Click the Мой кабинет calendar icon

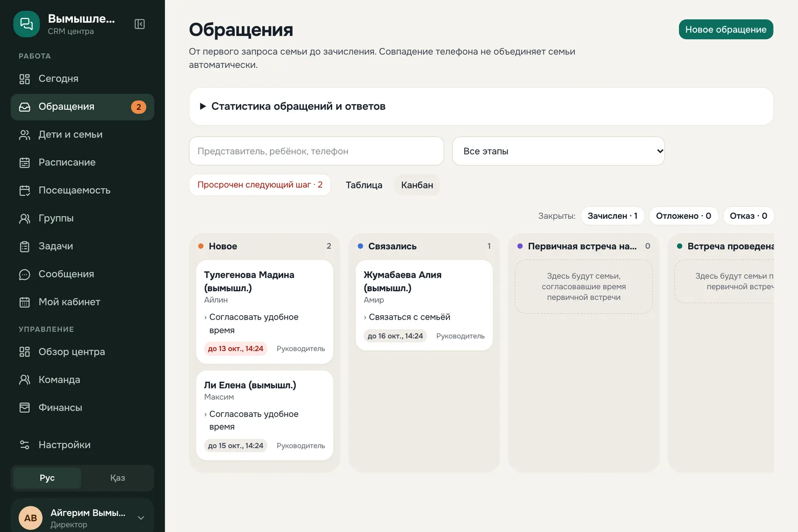coord(24,302)
